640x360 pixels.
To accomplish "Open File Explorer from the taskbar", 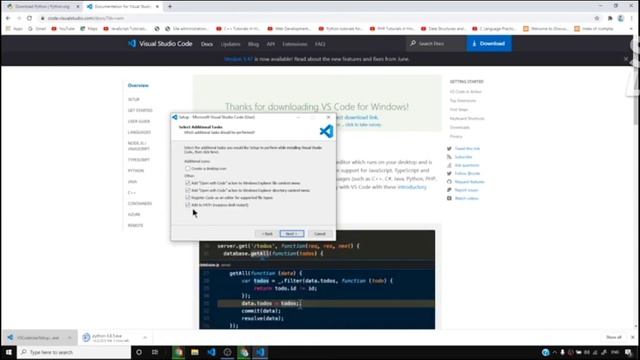I will (x=195, y=352).
